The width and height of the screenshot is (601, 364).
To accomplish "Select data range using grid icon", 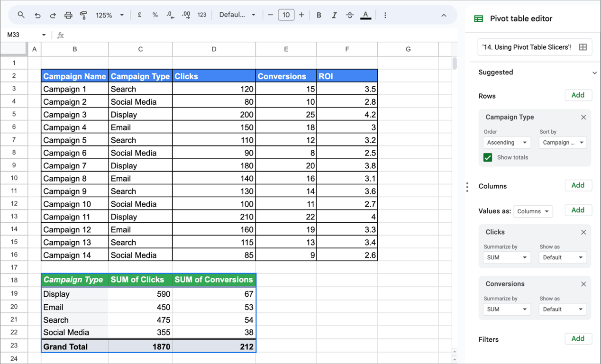I will [x=583, y=47].
